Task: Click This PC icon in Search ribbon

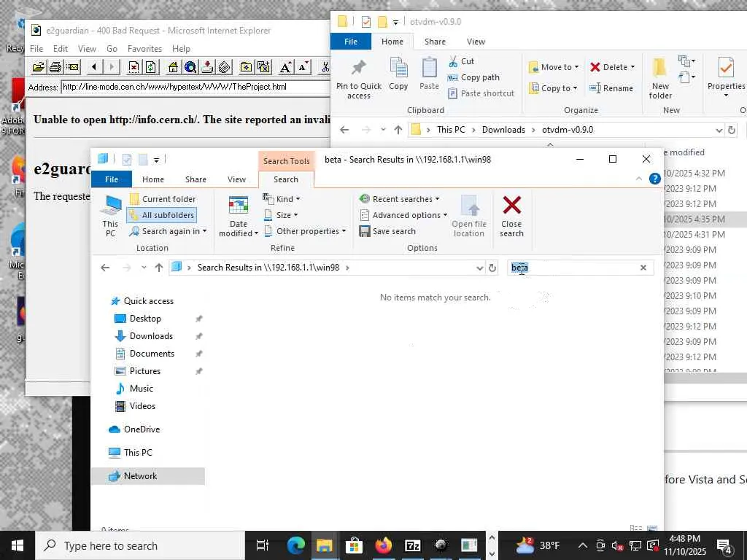Action: click(x=111, y=216)
